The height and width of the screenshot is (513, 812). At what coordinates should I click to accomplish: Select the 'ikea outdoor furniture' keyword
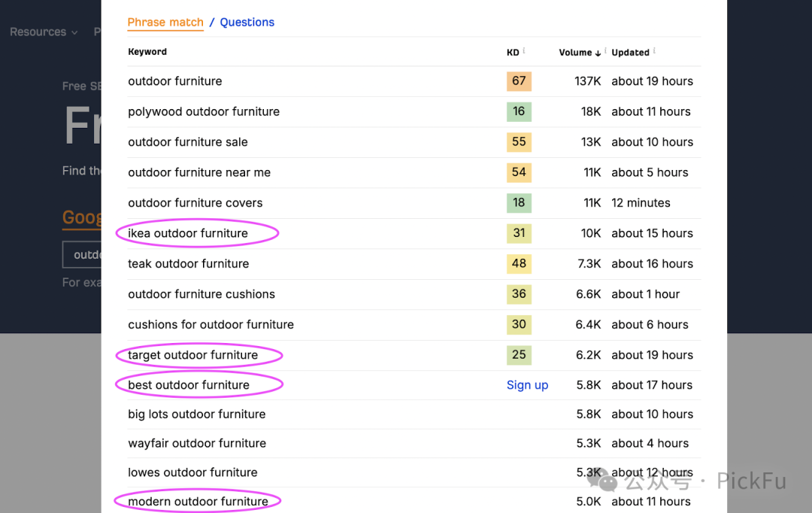tap(188, 233)
